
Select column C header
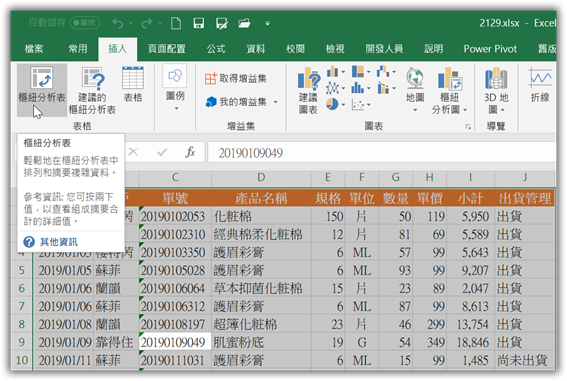point(175,177)
